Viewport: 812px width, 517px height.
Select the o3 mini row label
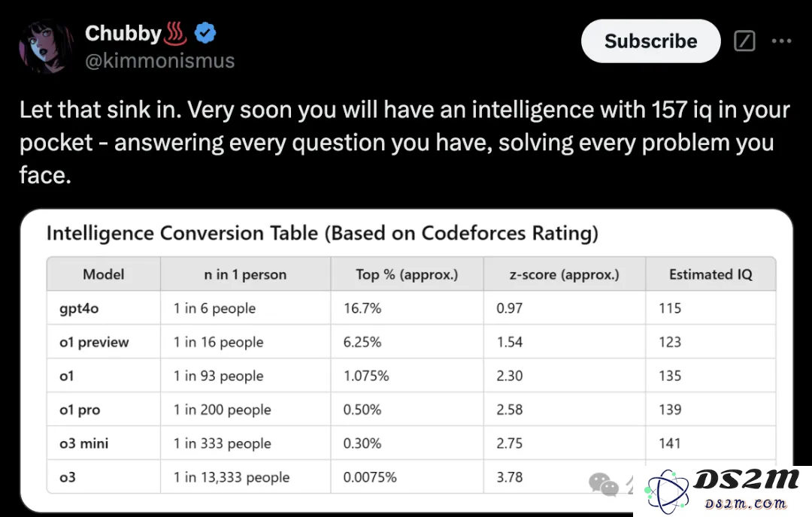click(84, 443)
